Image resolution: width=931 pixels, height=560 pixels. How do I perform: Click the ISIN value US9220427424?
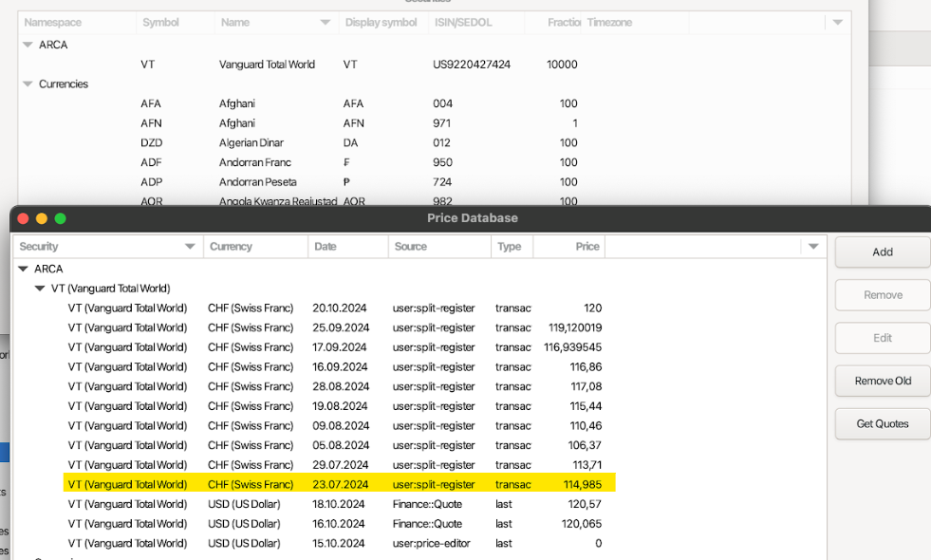(x=472, y=65)
